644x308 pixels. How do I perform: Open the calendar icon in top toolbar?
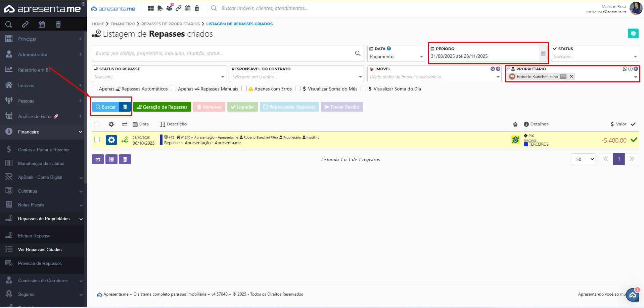click(x=188, y=8)
